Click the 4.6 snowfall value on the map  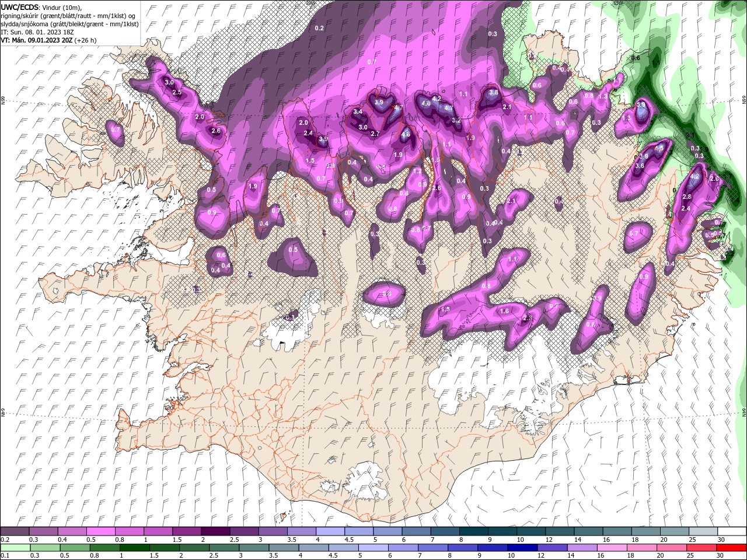406,134
